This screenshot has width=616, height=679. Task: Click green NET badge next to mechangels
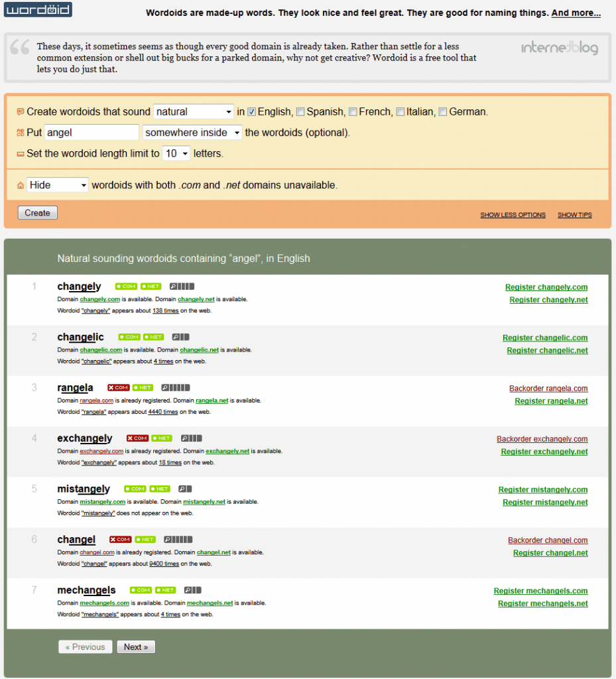[166, 590]
